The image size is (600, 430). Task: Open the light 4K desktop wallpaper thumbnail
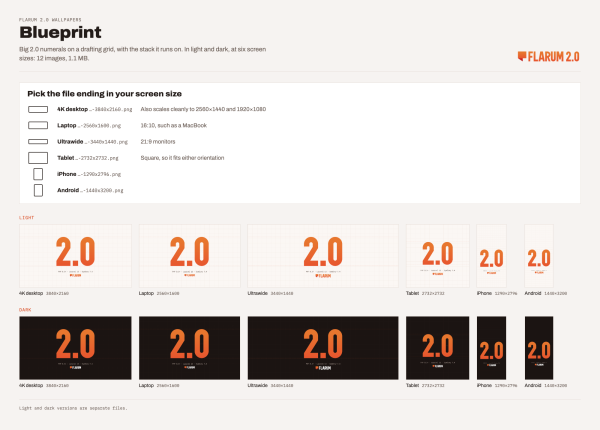[x=75, y=256]
